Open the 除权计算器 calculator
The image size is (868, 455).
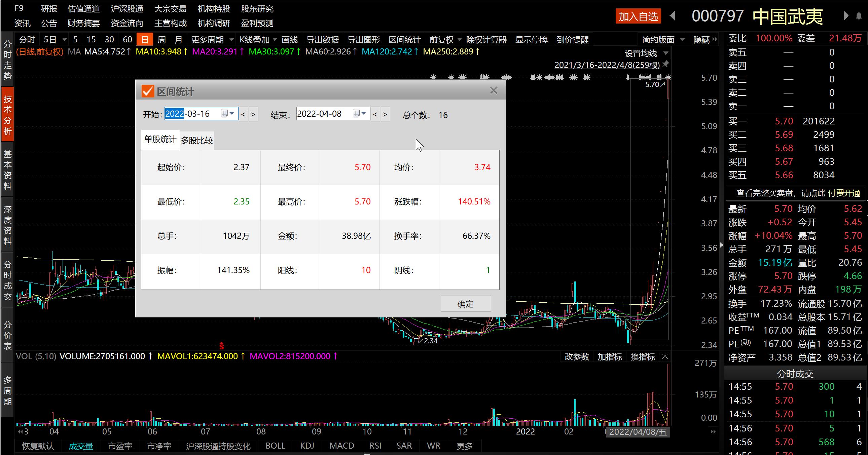pyautogui.click(x=486, y=39)
